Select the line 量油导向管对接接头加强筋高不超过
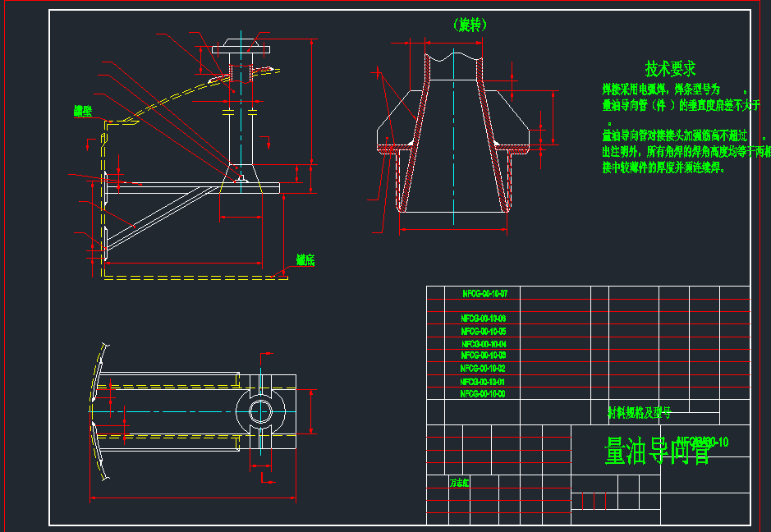The height and width of the screenshot is (532, 771). [683, 135]
